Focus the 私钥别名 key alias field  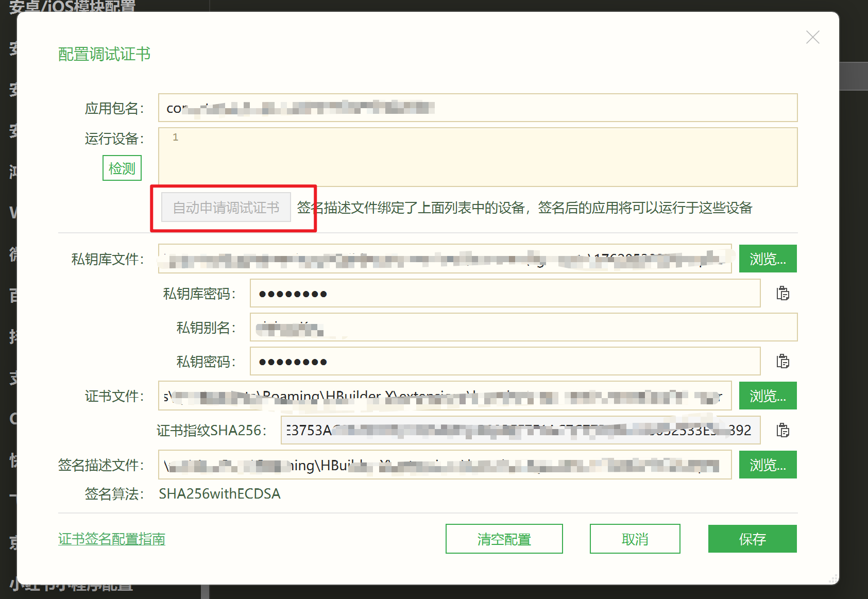click(x=523, y=327)
